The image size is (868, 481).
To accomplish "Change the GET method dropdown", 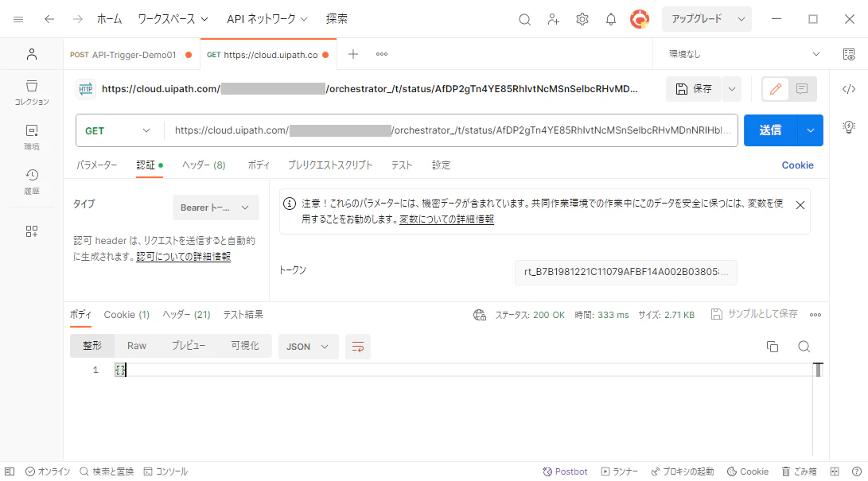I will pos(118,131).
